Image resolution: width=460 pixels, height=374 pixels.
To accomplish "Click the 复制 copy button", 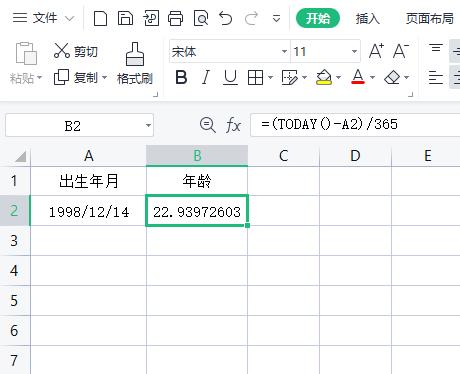I will point(75,77).
